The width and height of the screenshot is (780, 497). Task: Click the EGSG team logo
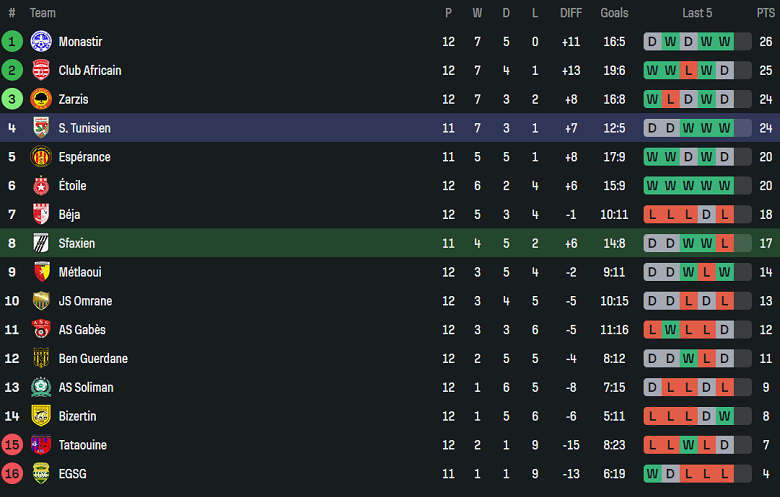[41, 474]
